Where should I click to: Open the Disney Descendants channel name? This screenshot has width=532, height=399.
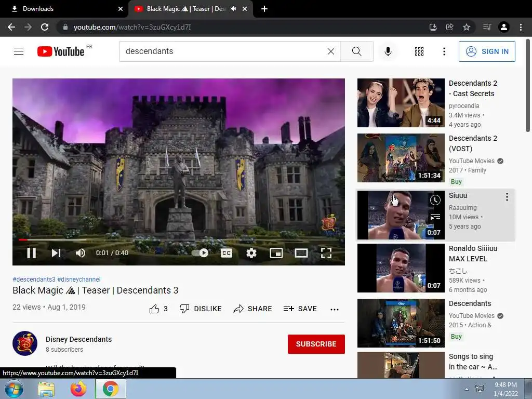point(79,339)
